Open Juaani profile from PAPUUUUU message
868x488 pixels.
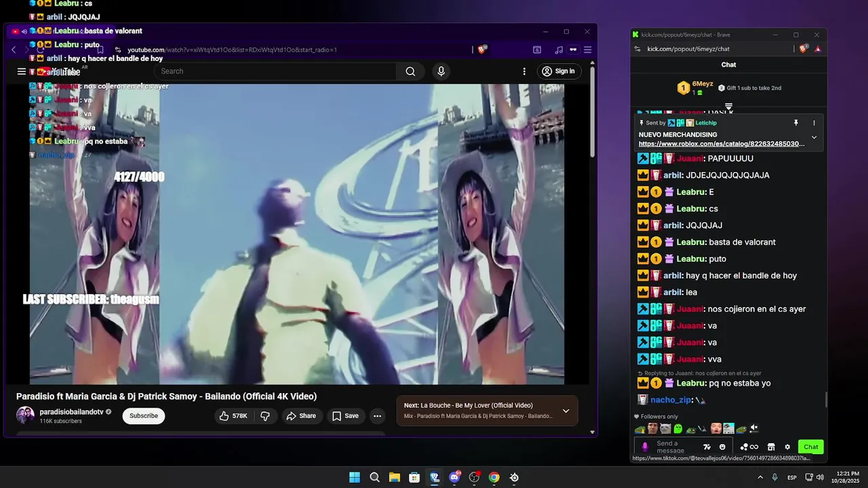[x=690, y=159]
